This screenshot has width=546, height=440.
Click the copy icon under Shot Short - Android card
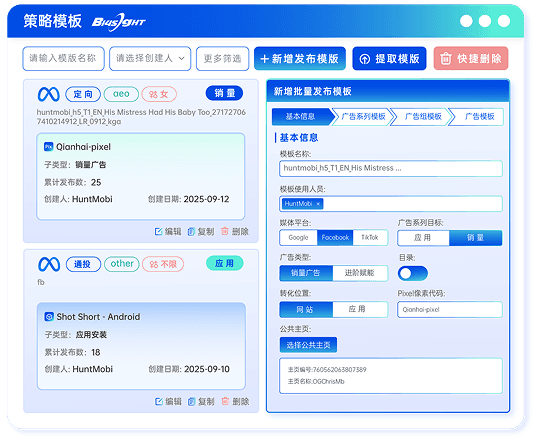[192, 401]
